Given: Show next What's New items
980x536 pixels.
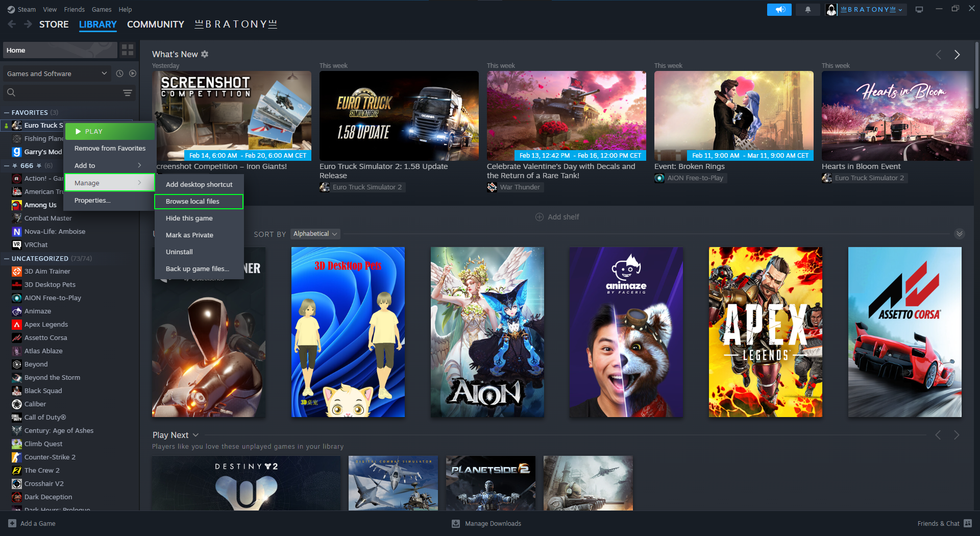Looking at the screenshot, I should pyautogui.click(x=957, y=55).
